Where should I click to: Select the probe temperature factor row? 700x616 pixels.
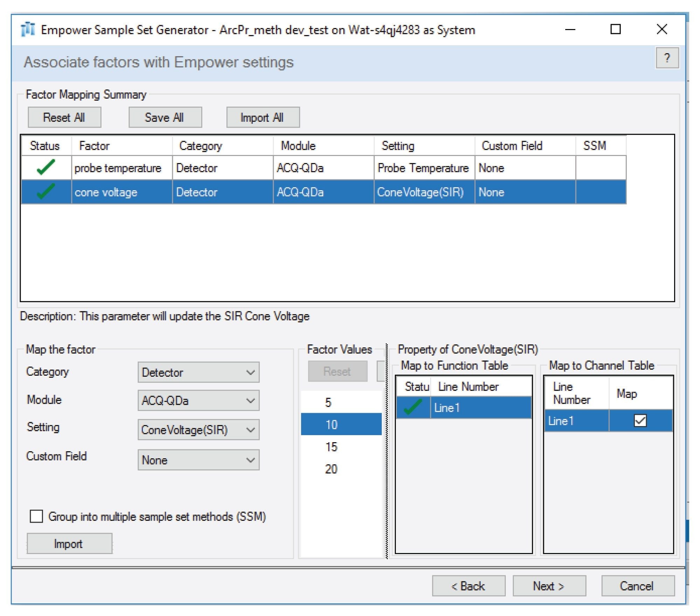[x=118, y=168]
